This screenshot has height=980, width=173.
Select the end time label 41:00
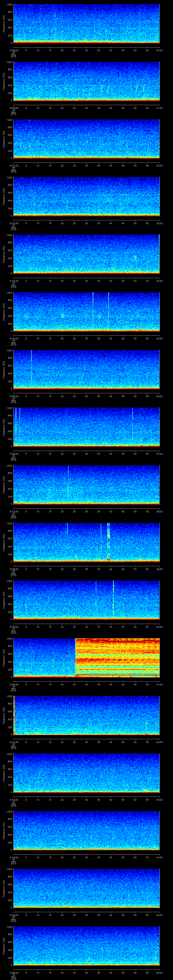pos(160,684)
